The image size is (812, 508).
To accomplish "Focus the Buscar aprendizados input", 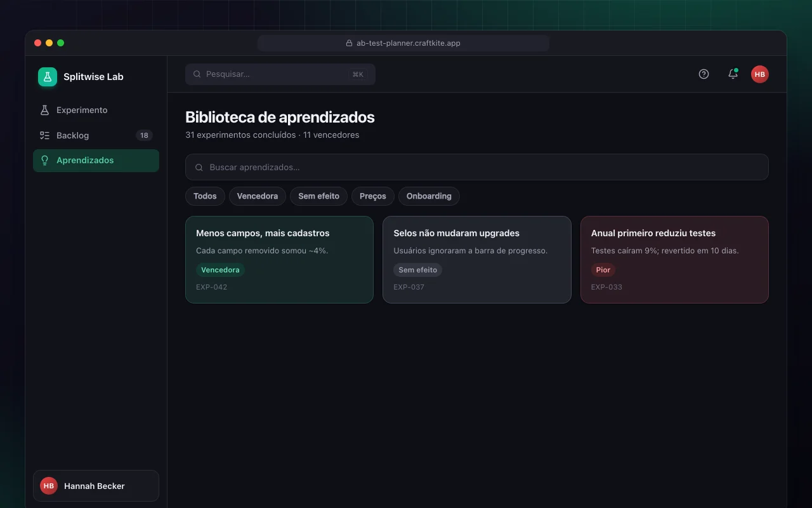I will pos(477,167).
